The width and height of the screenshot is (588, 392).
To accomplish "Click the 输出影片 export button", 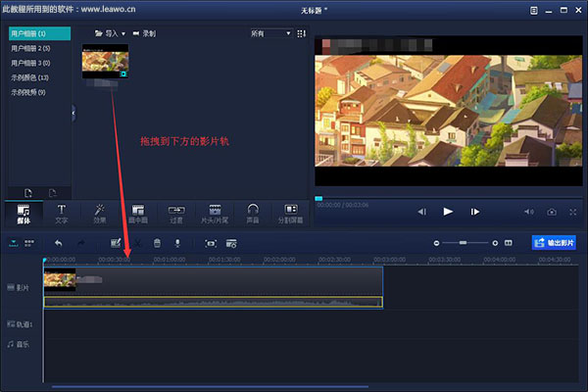I will pos(554,243).
